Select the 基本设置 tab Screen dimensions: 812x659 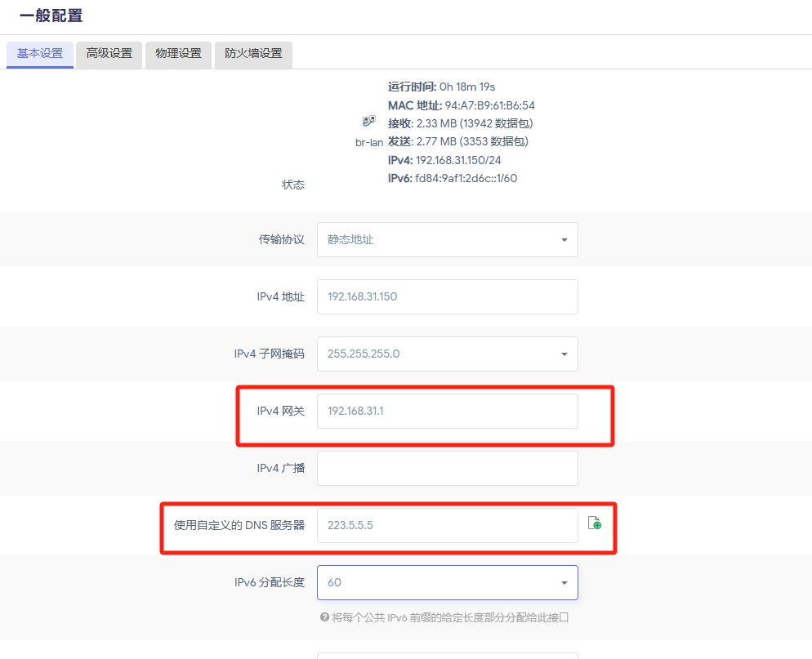[x=39, y=55]
